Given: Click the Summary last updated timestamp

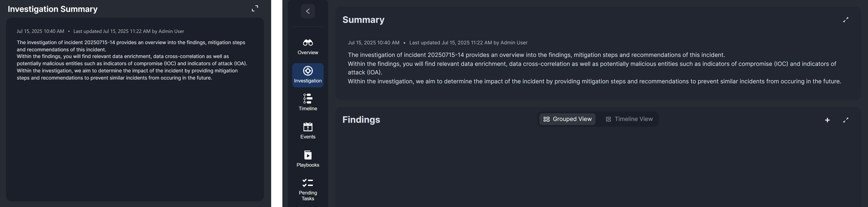Looking at the screenshot, I should tap(468, 43).
